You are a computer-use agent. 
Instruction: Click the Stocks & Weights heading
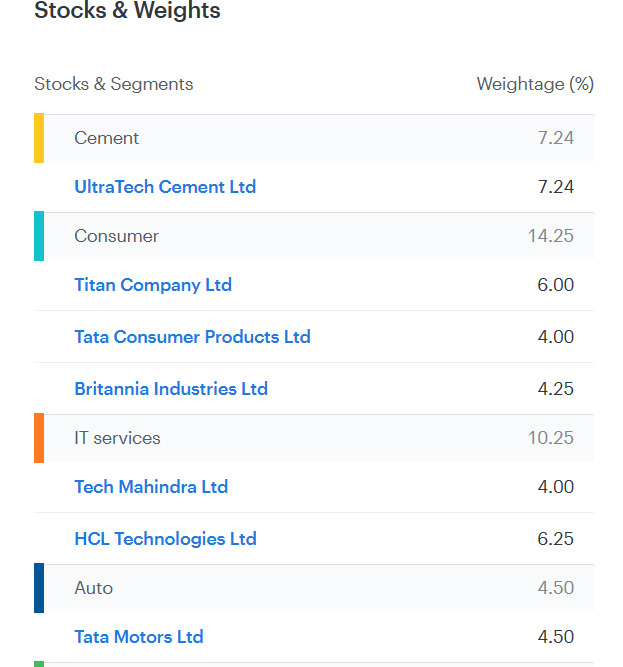click(x=127, y=12)
